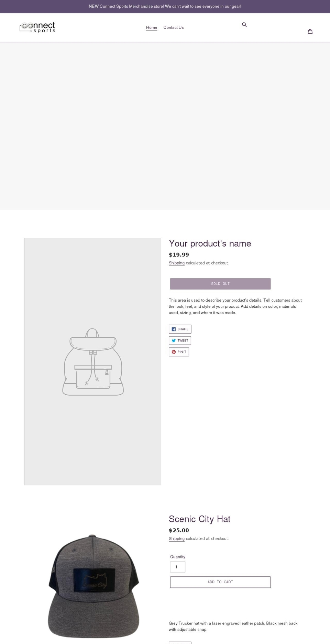This screenshot has height=644, width=330.
Task: Click the Your product's name heading
Action: pyautogui.click(x=210, y=244)
